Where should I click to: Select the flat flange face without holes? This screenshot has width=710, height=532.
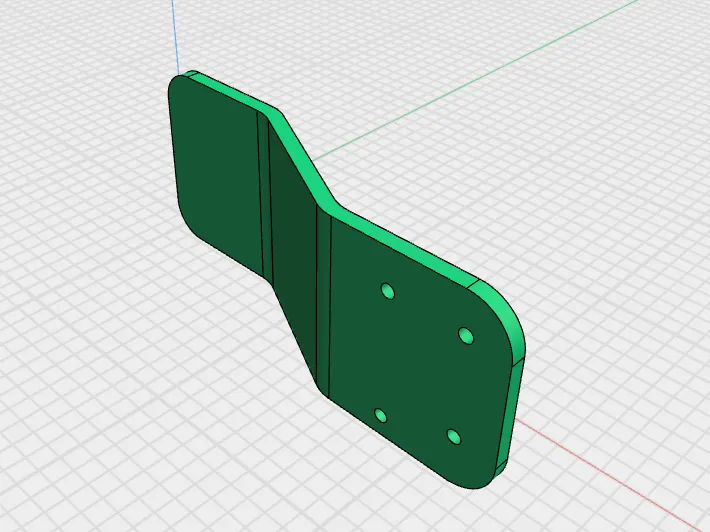[x=215, y=170]
